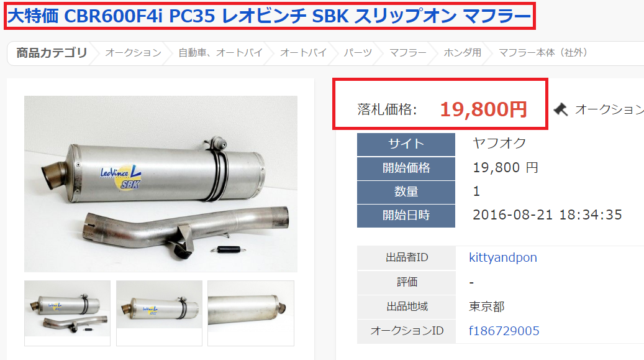This screenshot has width=644, height=360.
Task: Open the CBR600F4i auction title link
Action: (270, 16)
